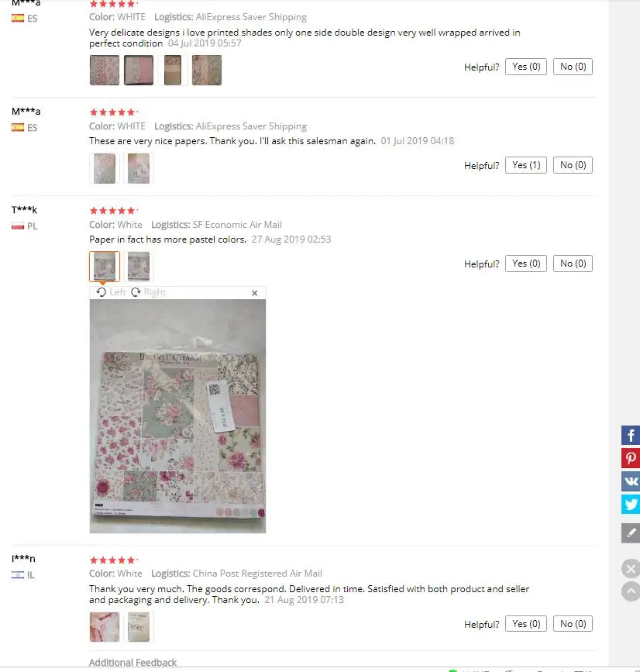Viewport: 640px width, 672px height.
Task: Open first thumbnail of delicate designs review
Action: click(105, 71)
